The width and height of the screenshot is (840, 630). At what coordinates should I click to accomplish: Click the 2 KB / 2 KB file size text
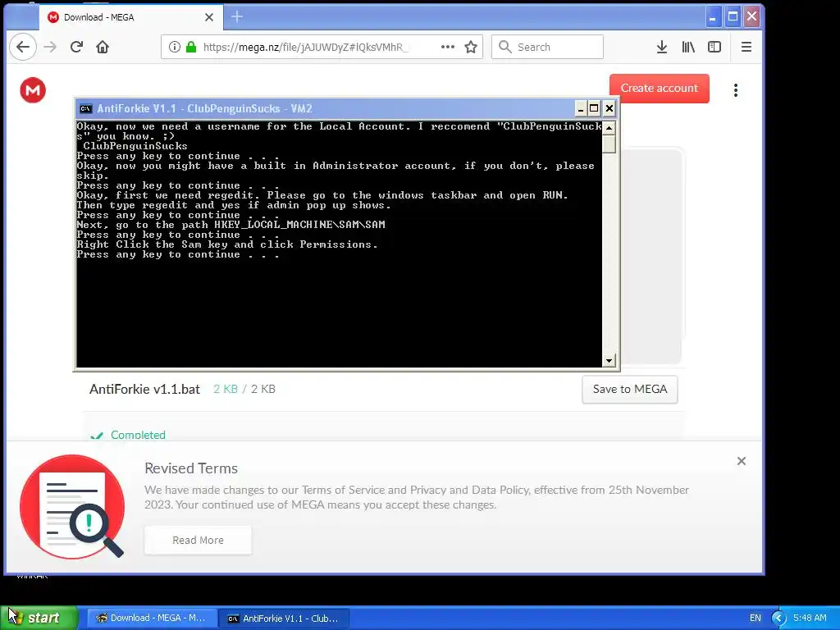coord(244,390)
